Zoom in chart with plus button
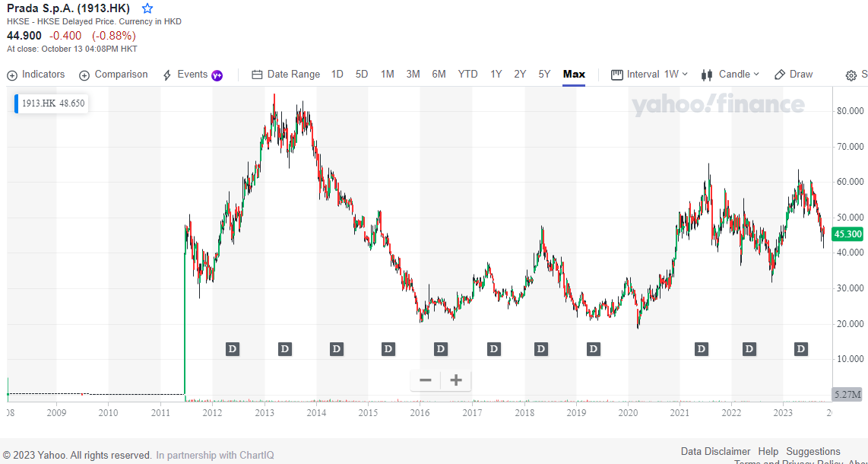Screen dimensions: 868x464 click(455, 380)
